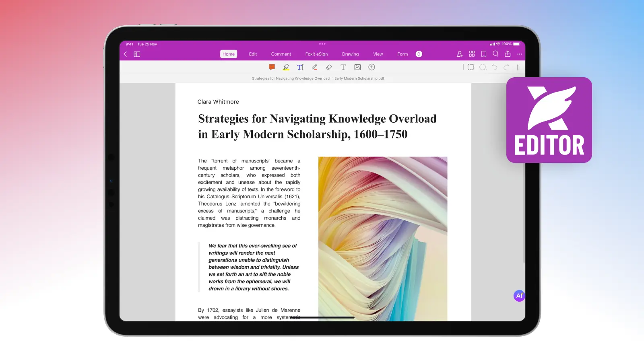Toggle the text selection cursor tool

(x=300, y=67)
